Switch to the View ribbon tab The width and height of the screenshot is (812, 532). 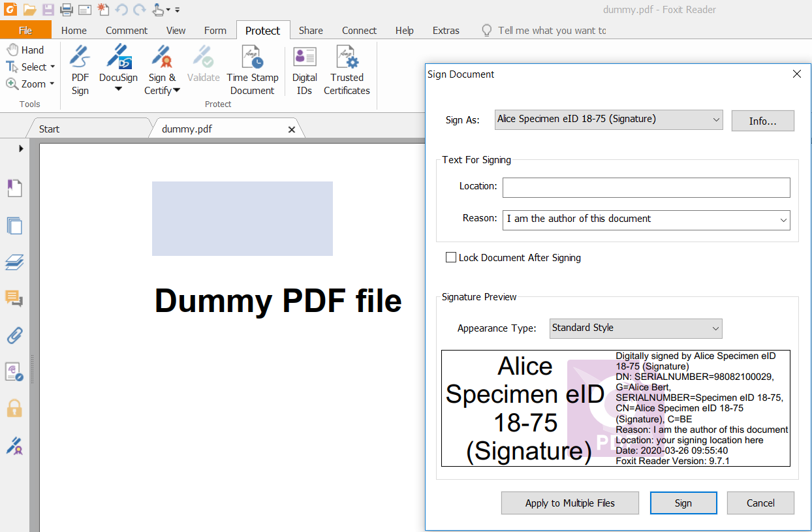[x=176, y=30]
